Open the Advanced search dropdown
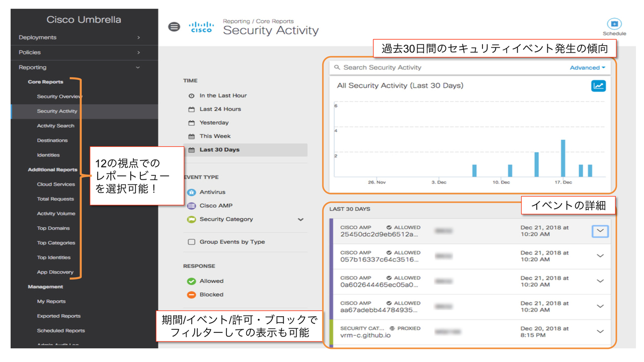 [588, 67]
